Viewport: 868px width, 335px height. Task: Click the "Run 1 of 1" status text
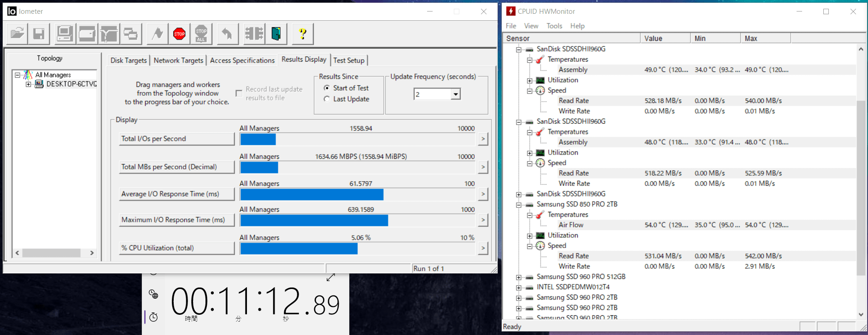coord(428,269)
